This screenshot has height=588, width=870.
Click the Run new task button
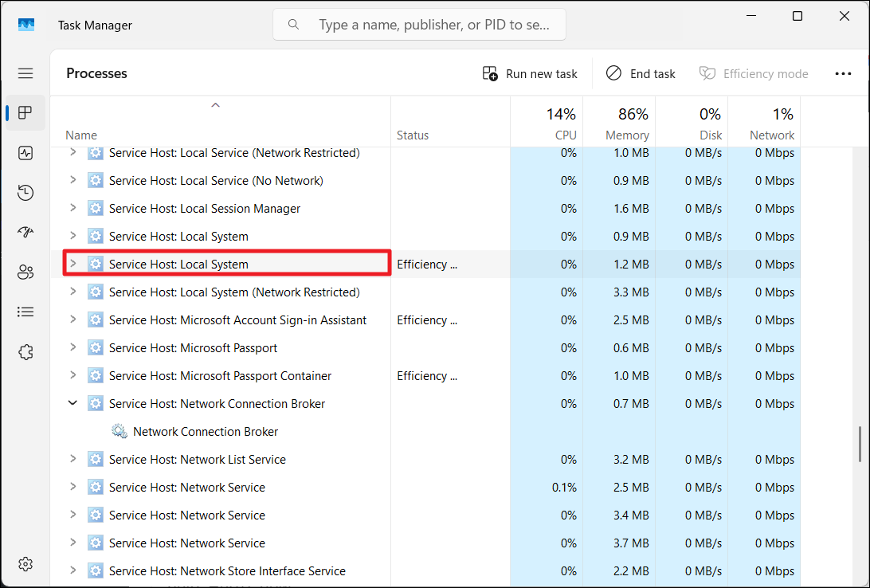[x=530, y=73]
